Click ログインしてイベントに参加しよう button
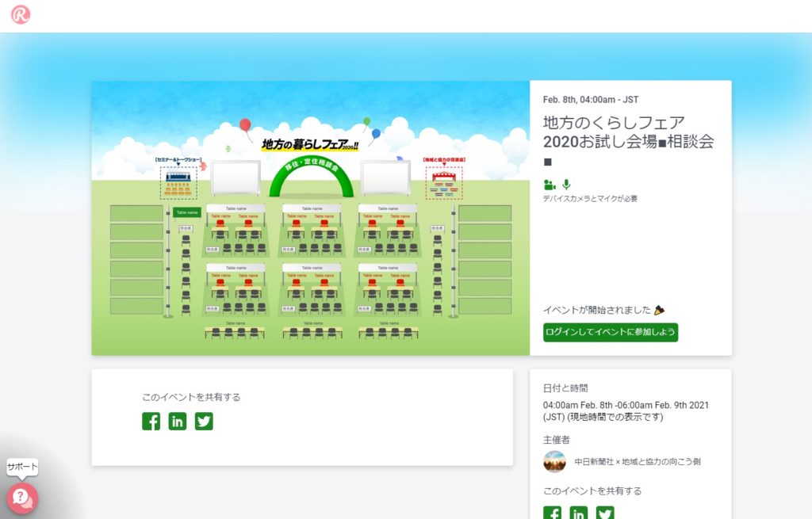 (611, 332)
